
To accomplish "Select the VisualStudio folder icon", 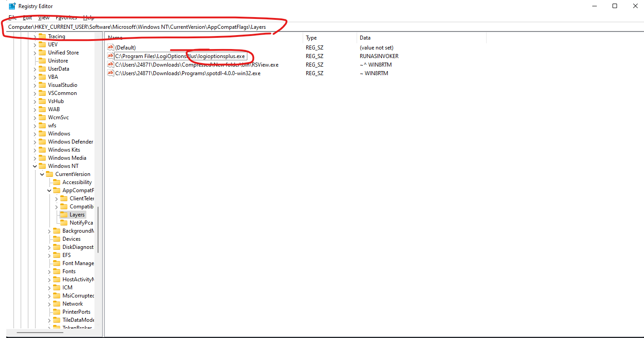I will coord(42,85).
